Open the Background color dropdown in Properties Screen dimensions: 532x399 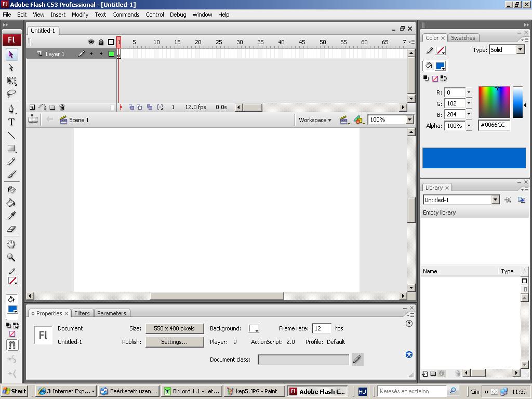pos(254,328)
